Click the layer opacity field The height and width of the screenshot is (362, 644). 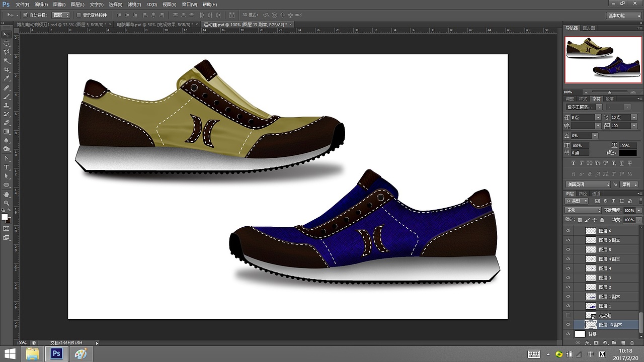(x=629, y=210)
